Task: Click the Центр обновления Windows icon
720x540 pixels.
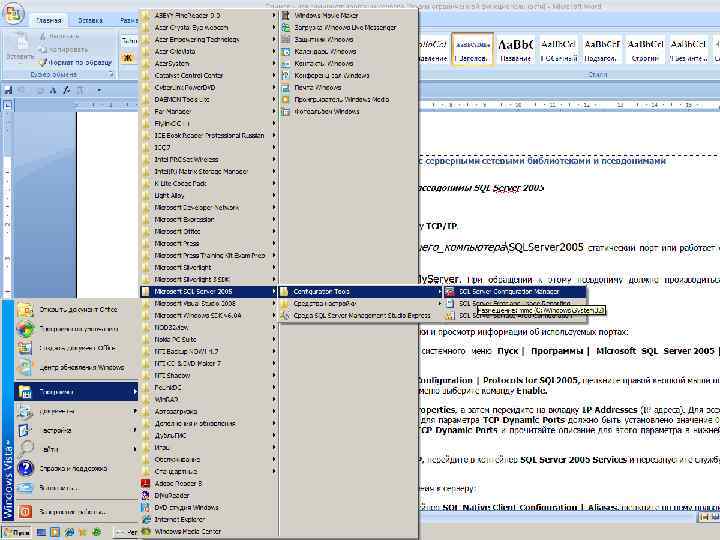Action: [x=25, y=367]
